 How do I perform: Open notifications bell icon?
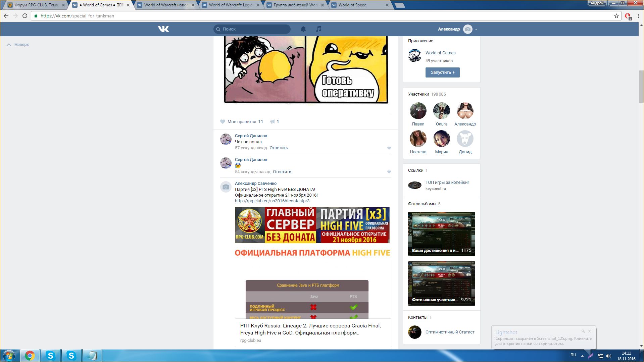click(303, 29)
